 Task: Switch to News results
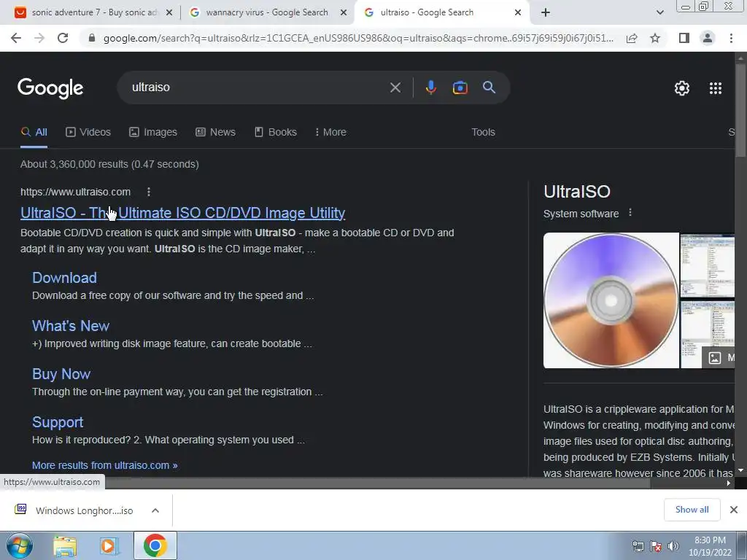coord(215,133)
